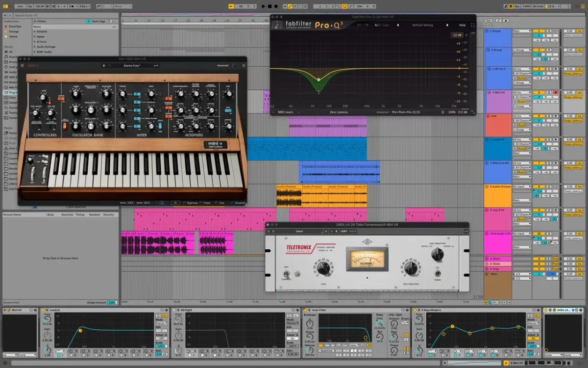Open the Minor scale dropdown
This screenshot has height=368, width=588.
pos(123,6)
